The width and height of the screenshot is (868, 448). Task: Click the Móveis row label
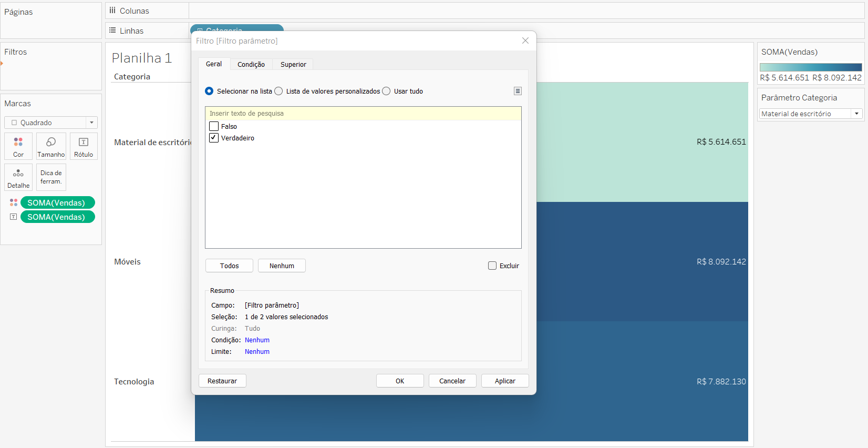(x=127, y=261)
